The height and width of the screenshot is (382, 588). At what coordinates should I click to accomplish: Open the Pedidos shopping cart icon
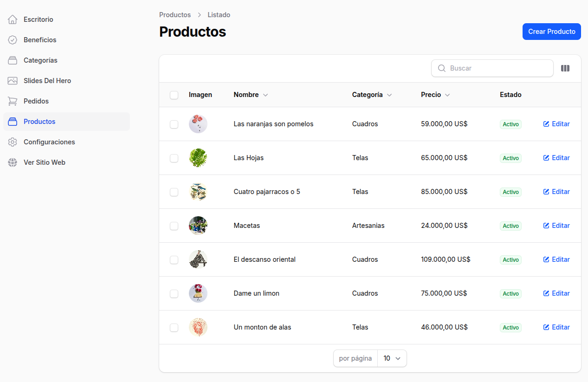[13, 101]
